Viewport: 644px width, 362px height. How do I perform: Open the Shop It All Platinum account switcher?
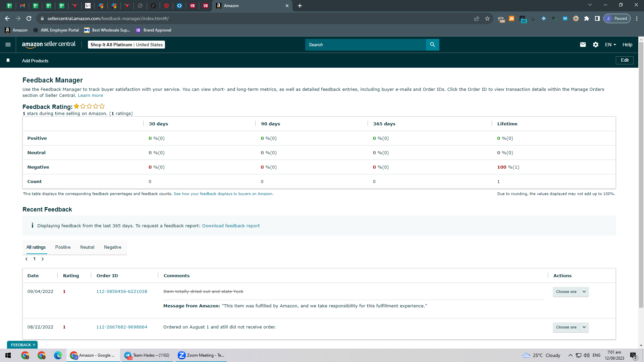126,45
